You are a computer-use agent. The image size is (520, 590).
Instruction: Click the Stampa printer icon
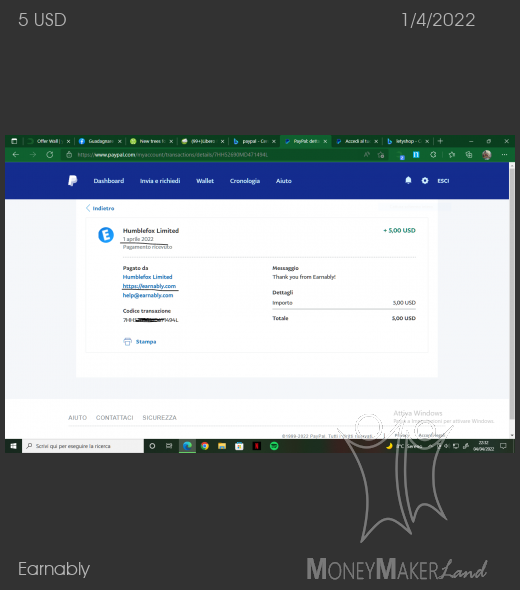tap(128, 342)
